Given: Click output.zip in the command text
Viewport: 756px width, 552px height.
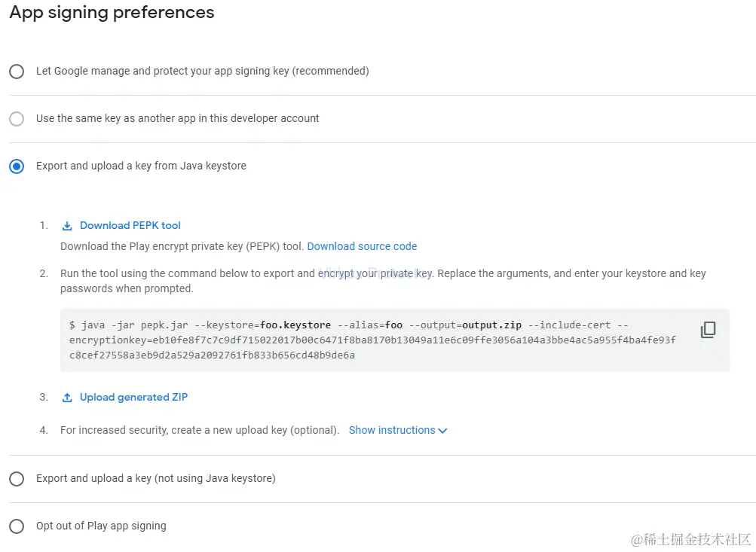Looking at the screenshot, I should 491,325.
